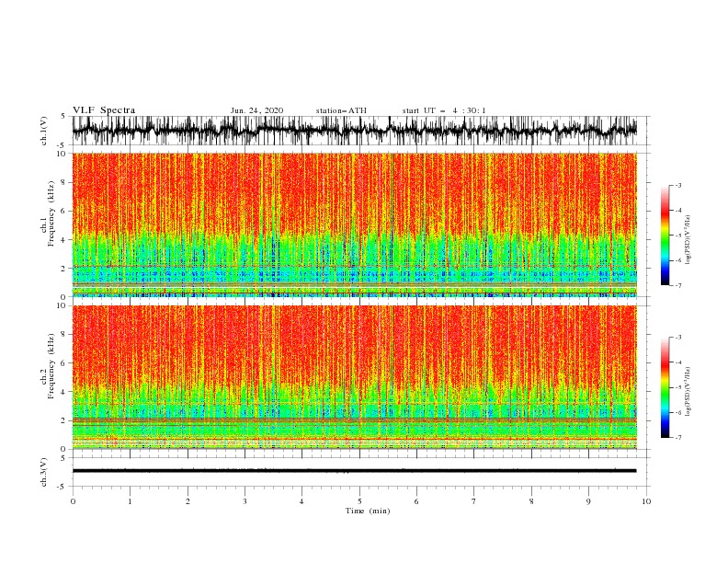728x563 pixels.
Task: Select the date text "Jun. 24, 2020"
Action: click(256, 110)
